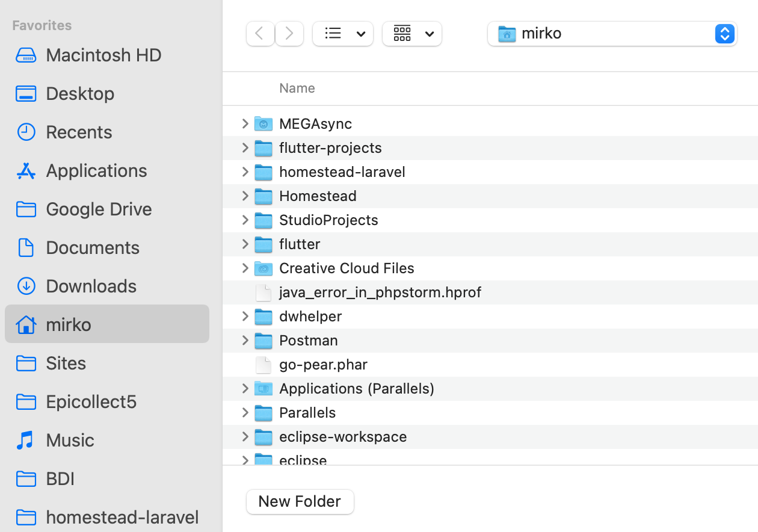
Task: Open the grouping options dropdown
Action: [x=412, y=34]
